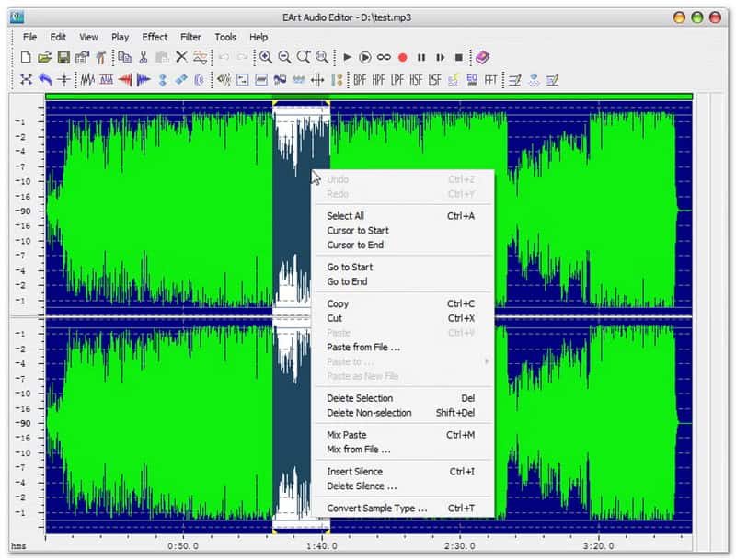Click the red fade-out waveform icon
The height and width of the screenshot is (560, 736).
pos(125,80)
